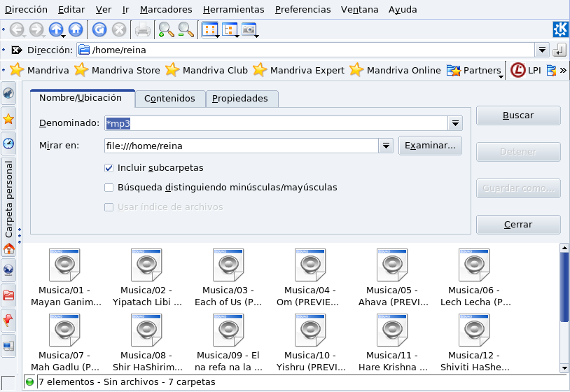
Task: Open the Mirar en location dropdown
Action: click(x=386, y=146)
